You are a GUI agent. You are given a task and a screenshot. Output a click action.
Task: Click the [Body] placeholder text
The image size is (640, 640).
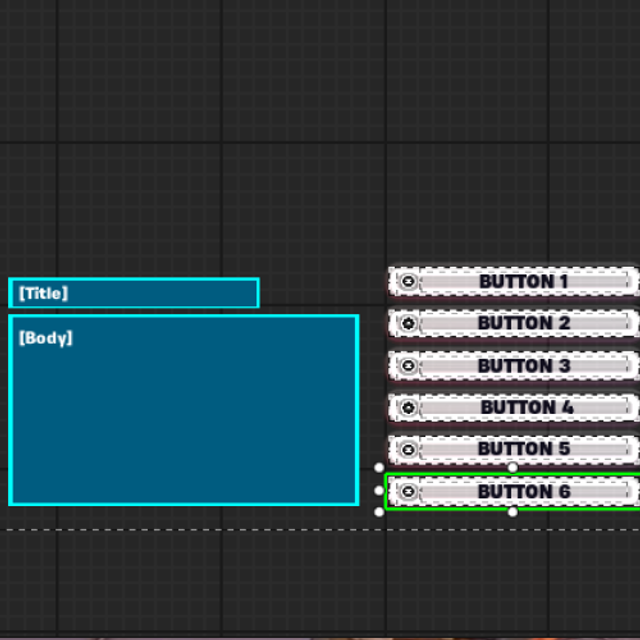pos(46,338)
